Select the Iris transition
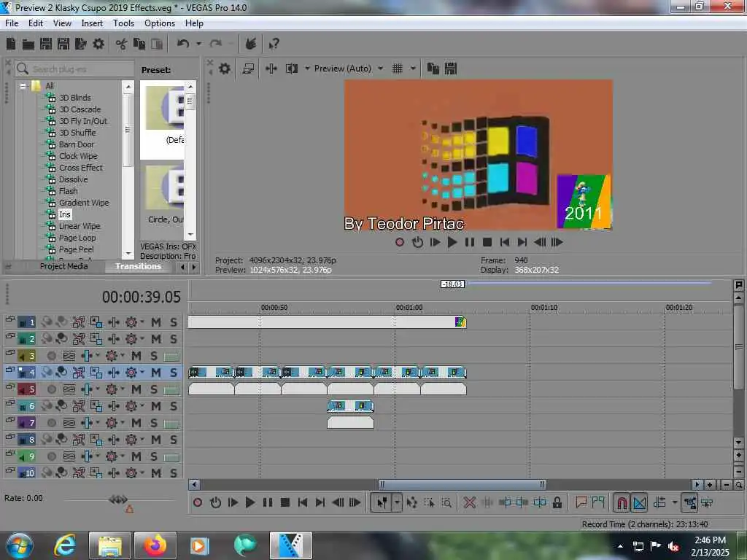 coord(65,214)
